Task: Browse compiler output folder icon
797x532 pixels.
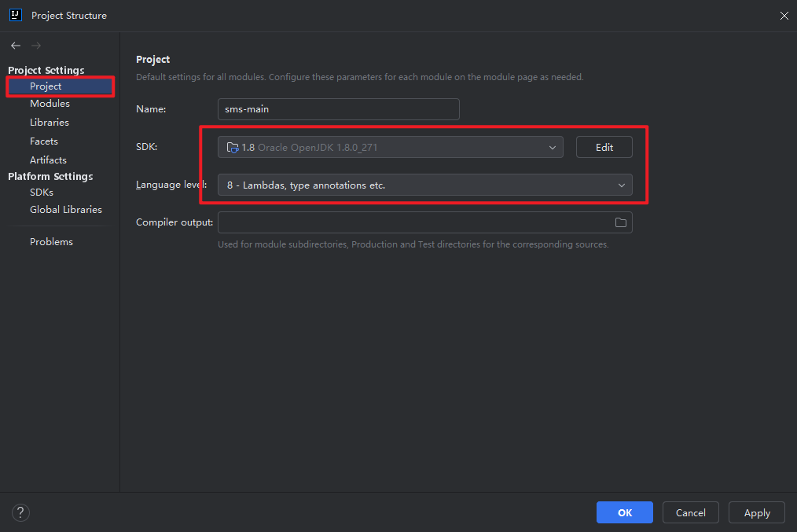Action: 621,222
